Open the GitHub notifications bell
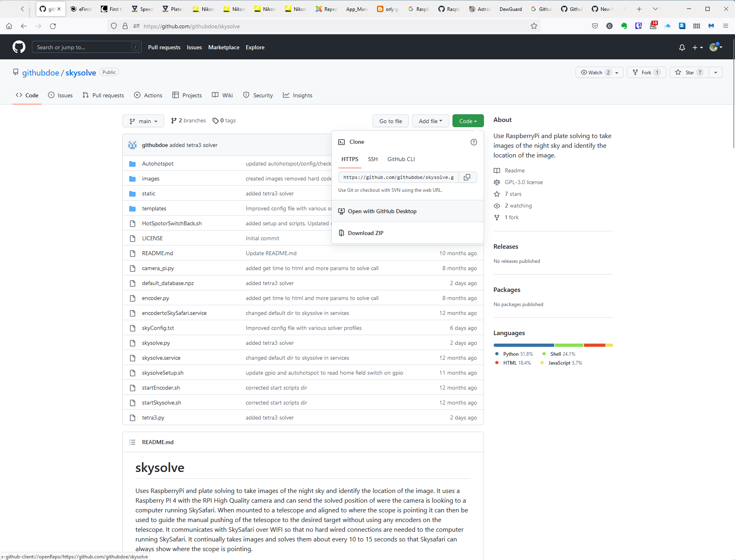This screenshot has height=560, width=735. point(682,47)
